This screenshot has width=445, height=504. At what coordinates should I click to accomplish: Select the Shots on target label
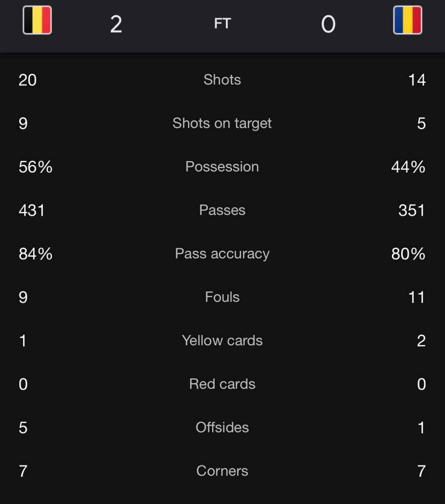click(222, 123)
